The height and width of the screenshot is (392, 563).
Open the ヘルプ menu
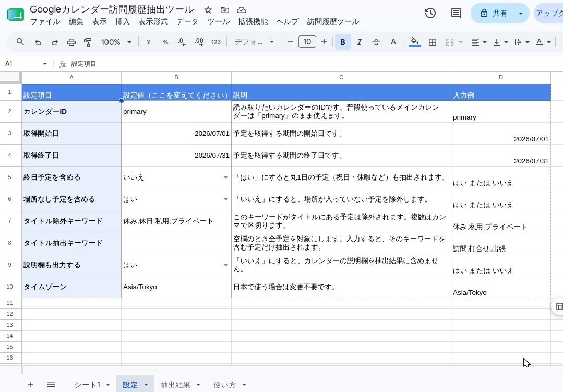288,21
